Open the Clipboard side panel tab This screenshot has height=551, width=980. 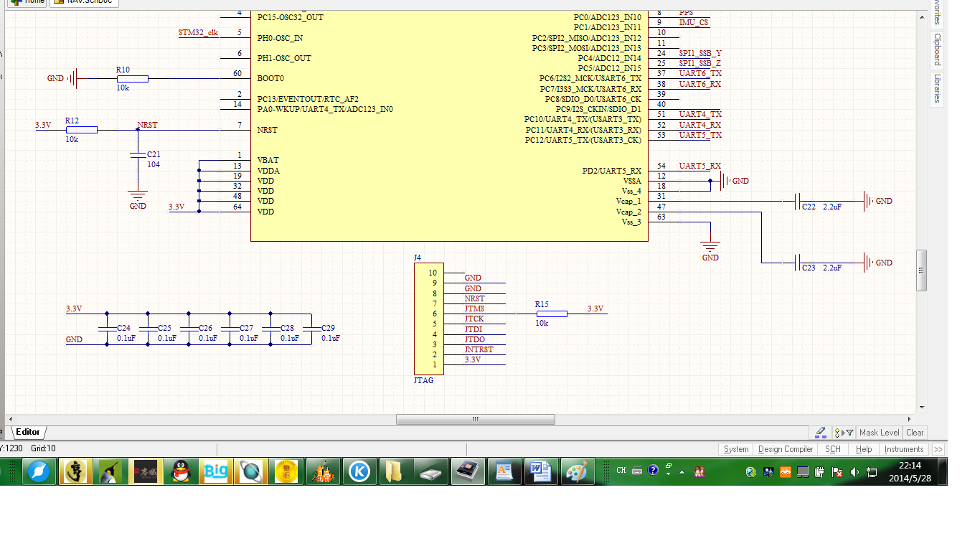[x=937, y=50]
